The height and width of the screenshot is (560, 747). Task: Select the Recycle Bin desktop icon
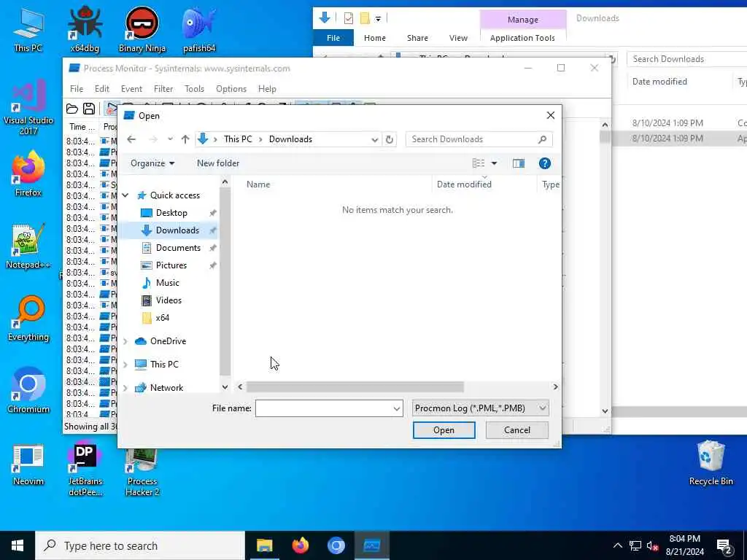(x=711, y=463)
